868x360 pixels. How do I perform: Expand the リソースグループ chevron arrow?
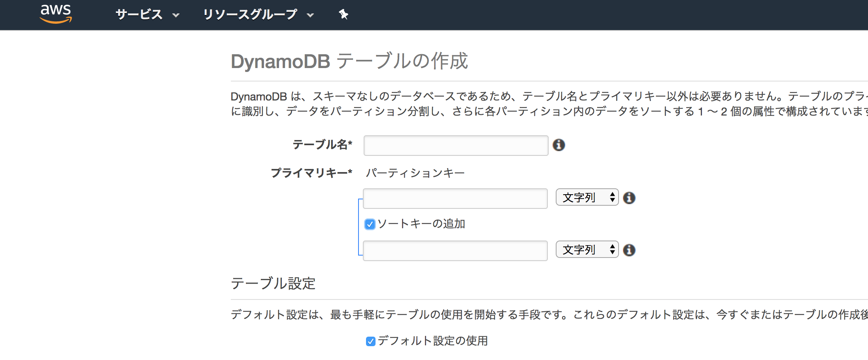click(x=310, y=15)
